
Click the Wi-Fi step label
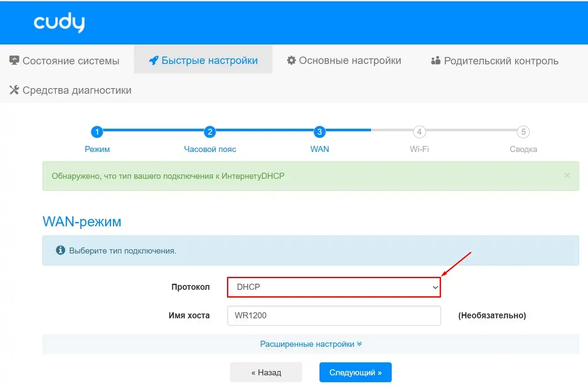419,149
